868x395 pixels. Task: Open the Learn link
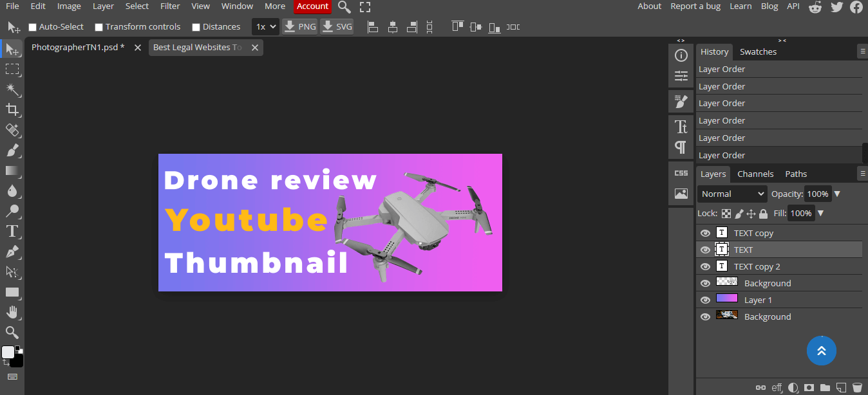tap(741, 6)
